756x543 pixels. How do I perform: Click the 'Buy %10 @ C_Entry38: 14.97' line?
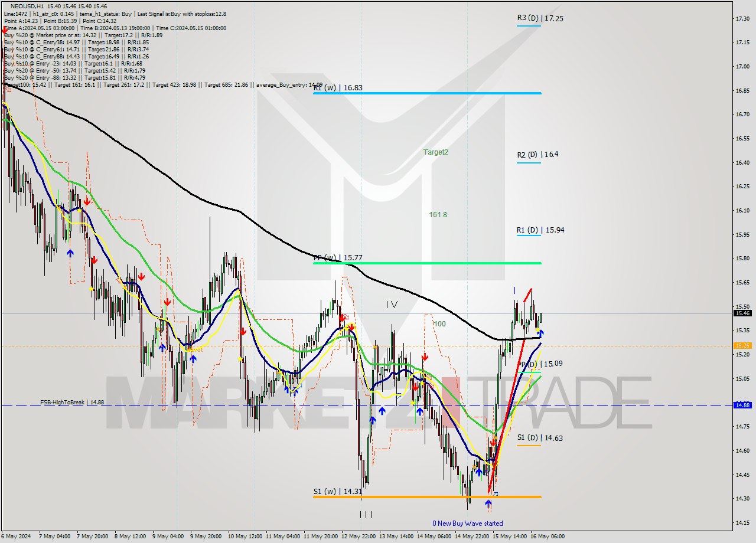[42, 42]
